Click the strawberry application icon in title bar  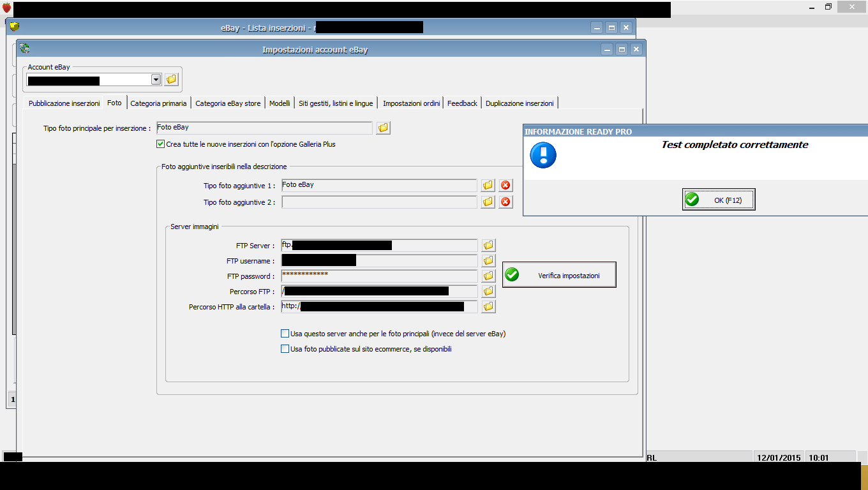pos(6,8)
